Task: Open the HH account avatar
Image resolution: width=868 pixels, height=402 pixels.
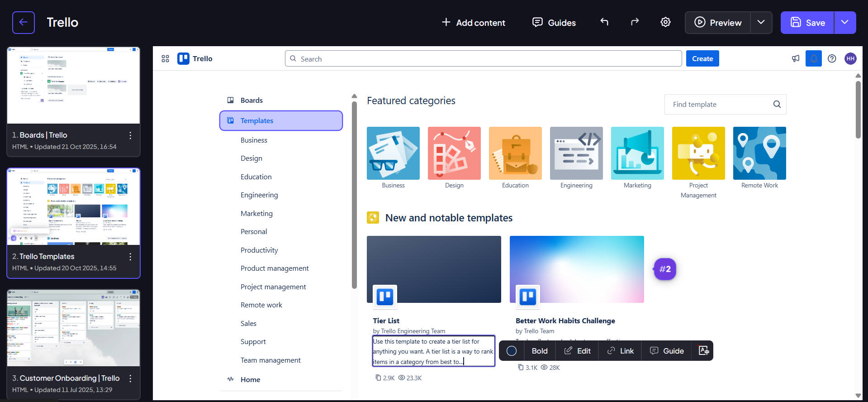Action: coord(850,58)
